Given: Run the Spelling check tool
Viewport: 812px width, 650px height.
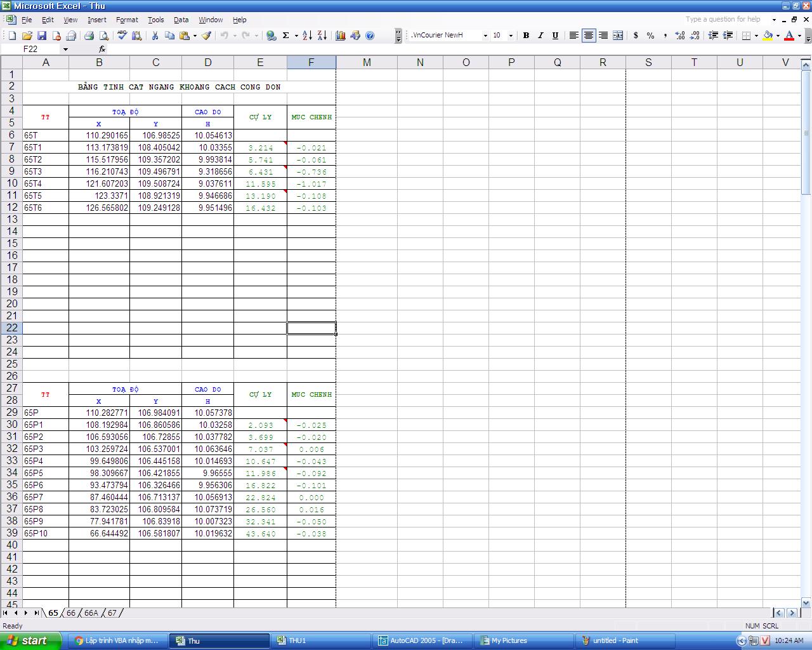Looking at the screenshot, I should (122, 36).
